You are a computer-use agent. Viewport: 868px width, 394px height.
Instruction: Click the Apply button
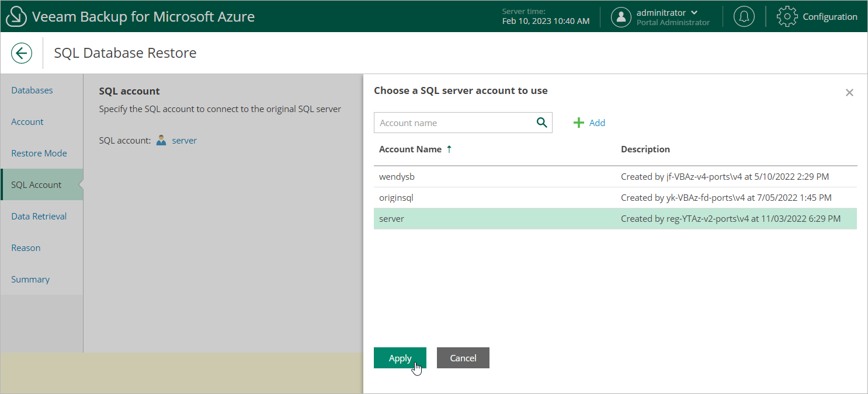point(400,358)
